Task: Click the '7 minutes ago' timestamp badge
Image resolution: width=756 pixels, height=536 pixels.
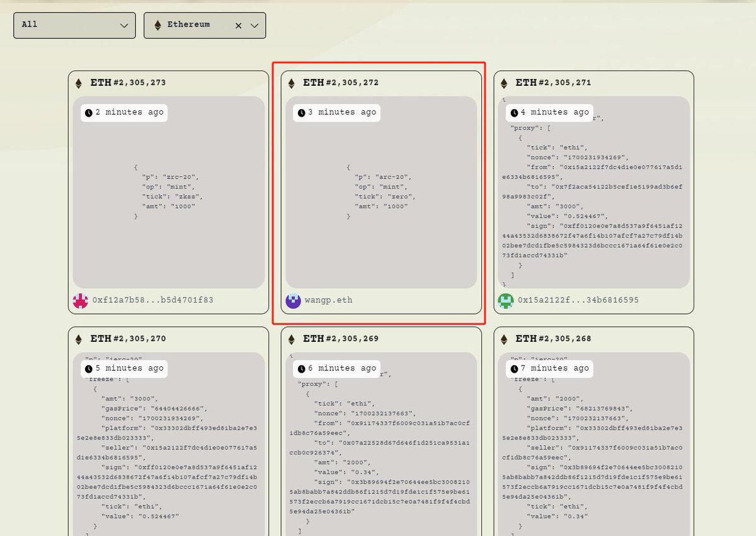Action: pos(549,368)
